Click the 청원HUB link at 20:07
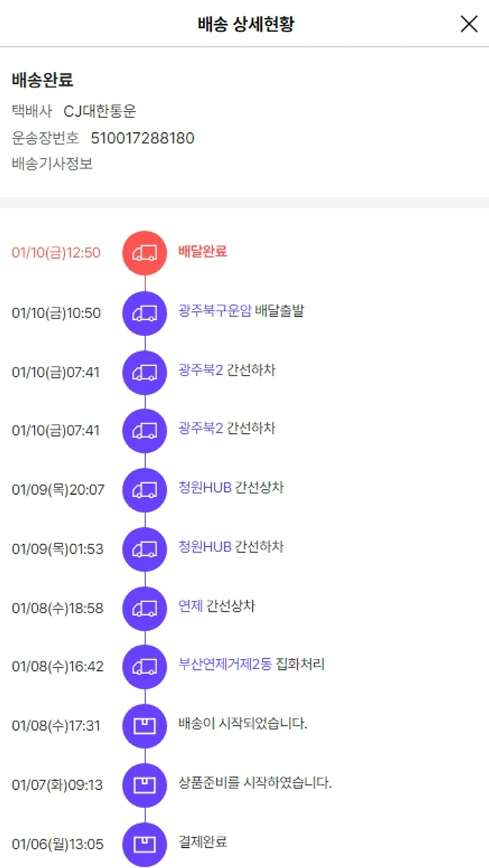The width and height of the screenshot is (489, 868). [x=205, y=487]
